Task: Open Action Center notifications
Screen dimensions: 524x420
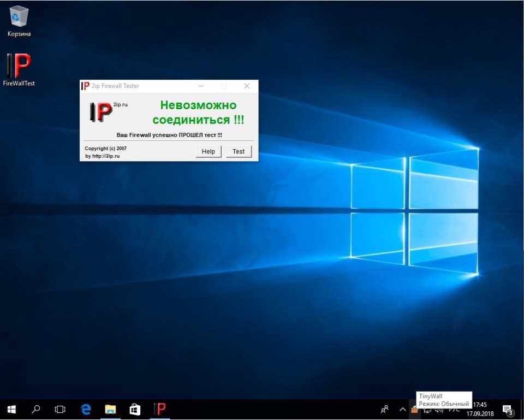Action: tap(507, 409)
